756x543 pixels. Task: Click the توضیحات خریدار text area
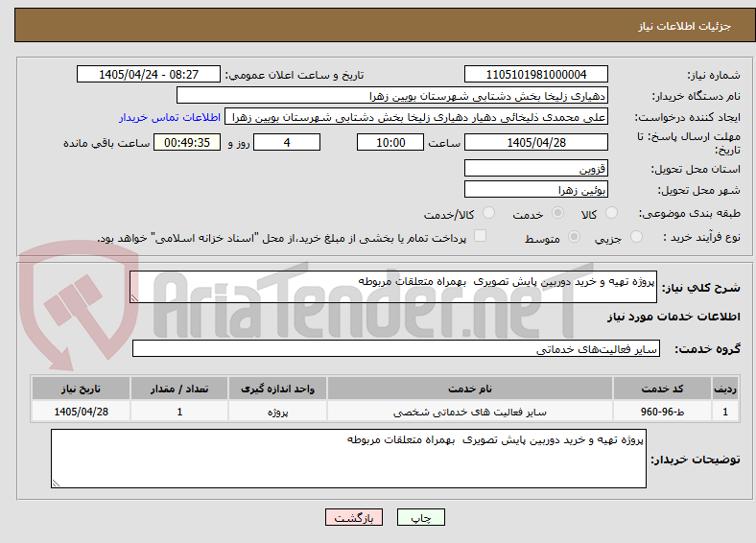[348, 459]
